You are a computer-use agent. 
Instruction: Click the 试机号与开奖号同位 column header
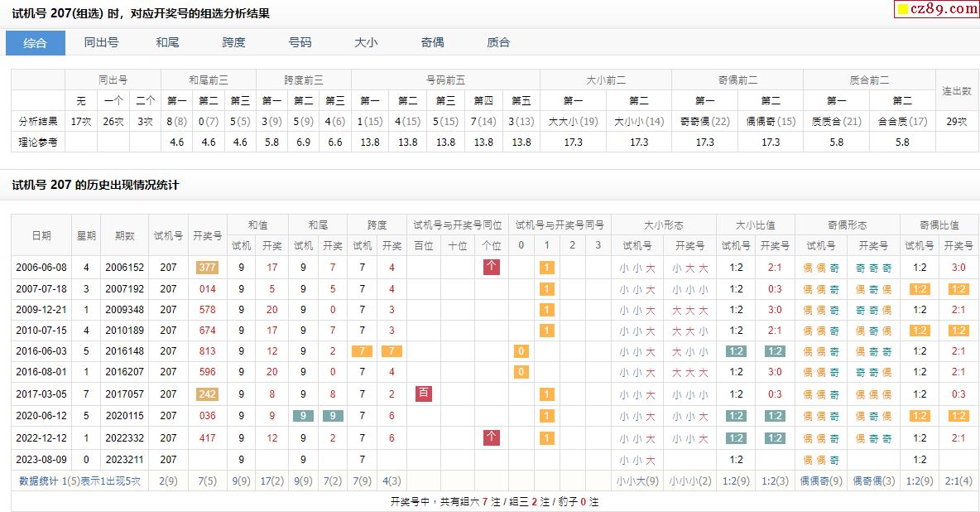(x=458, y=225)
